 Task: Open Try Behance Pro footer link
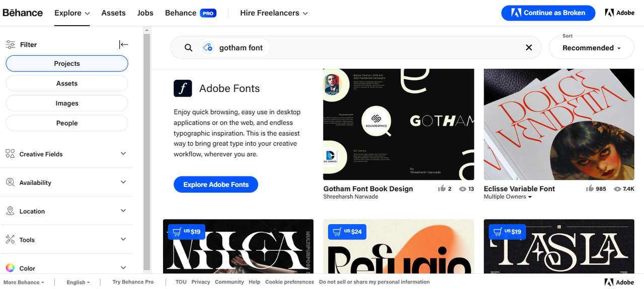(x=133, y=282)
